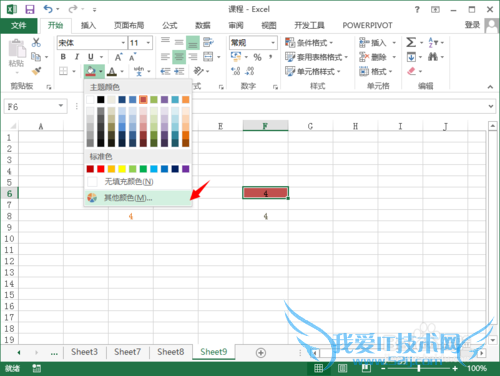
Task: Open Format as Table menu
Action: [316, 57]
